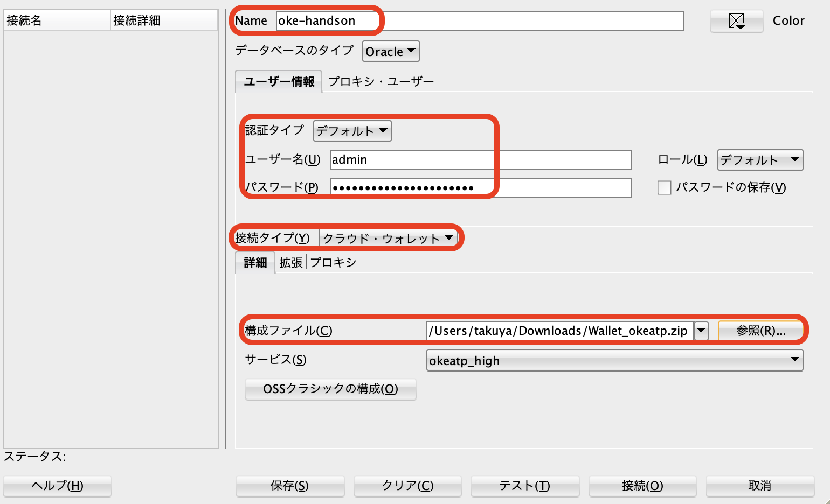Click the テスト(T) button
The height and width of the screenshot is (504, 830).
point(524,486)
